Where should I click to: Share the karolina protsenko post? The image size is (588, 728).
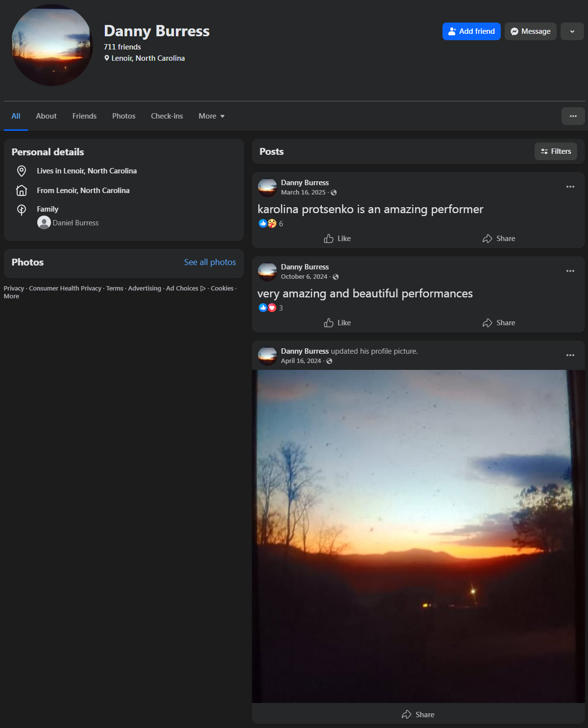(499, 239)
